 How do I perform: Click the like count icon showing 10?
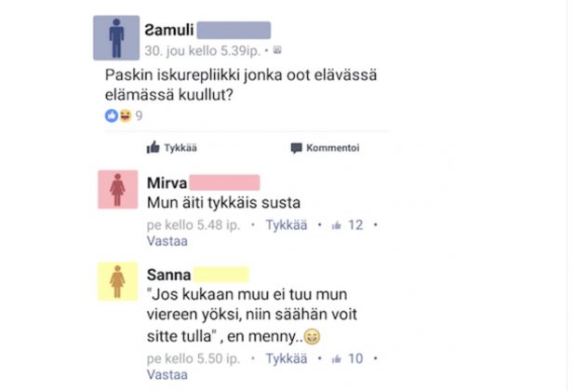point(337,359)
